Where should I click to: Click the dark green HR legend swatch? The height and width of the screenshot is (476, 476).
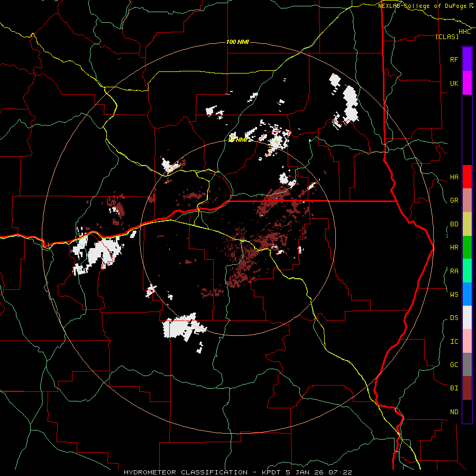point(467,248)
